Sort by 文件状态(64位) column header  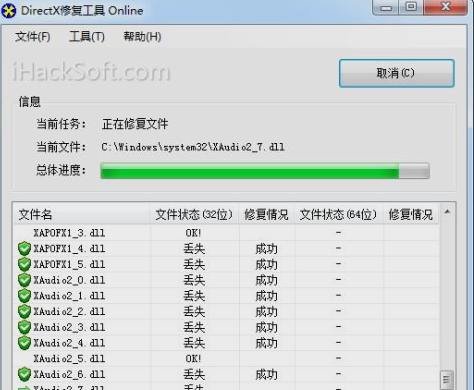338,214
